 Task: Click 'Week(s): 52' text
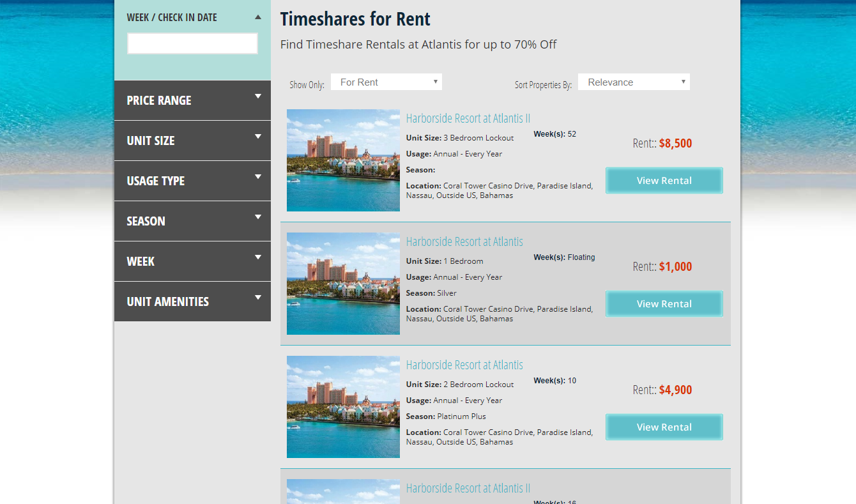tap(554, 134)
